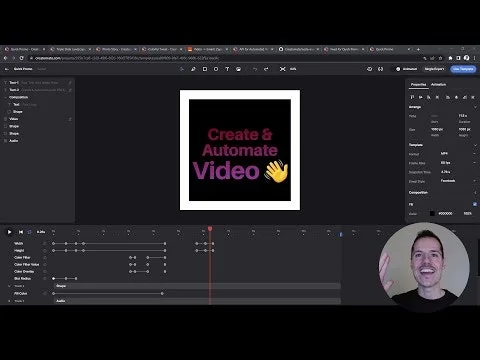Click the red playhead marker
Screen dimensions: 480x360
pos(210,229)
